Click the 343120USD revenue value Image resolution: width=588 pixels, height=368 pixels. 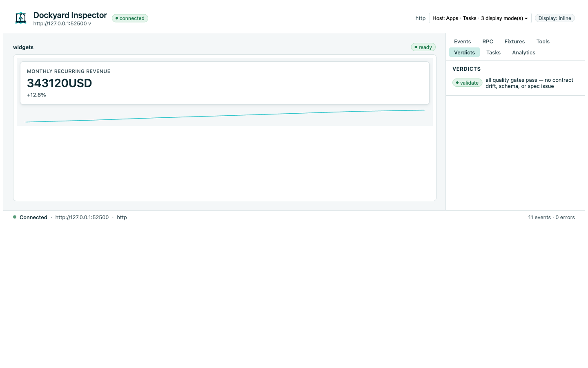(x=59, y=83)
